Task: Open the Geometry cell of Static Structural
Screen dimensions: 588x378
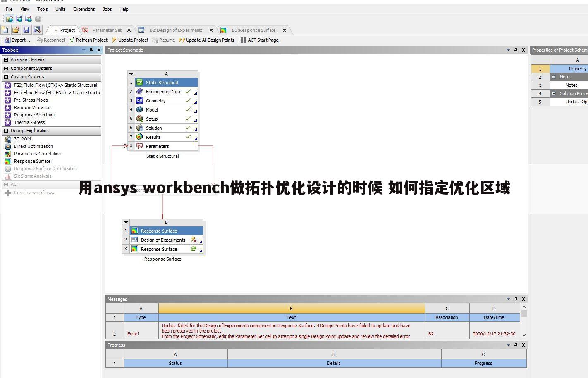Action: [155, 100]
